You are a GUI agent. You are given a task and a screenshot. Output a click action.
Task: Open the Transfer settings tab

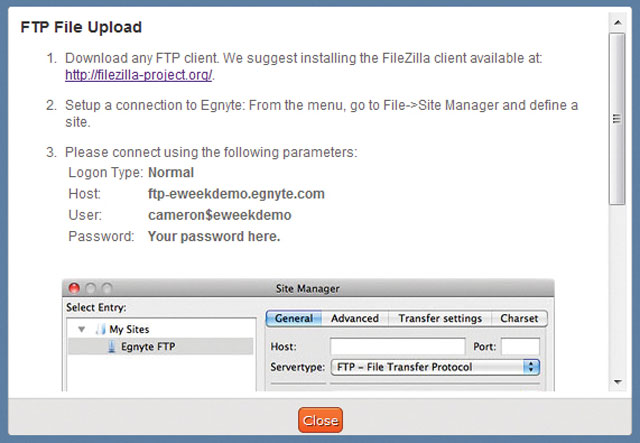[440, 318]
